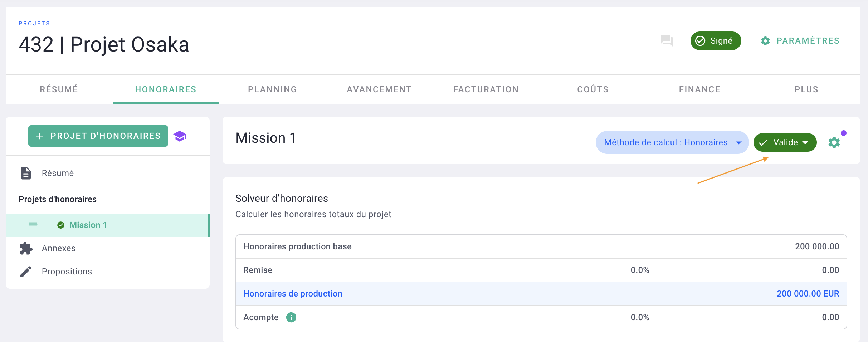868x342 pixels.
Task: Click the Honoraires production base label
Action: [297, 246]
